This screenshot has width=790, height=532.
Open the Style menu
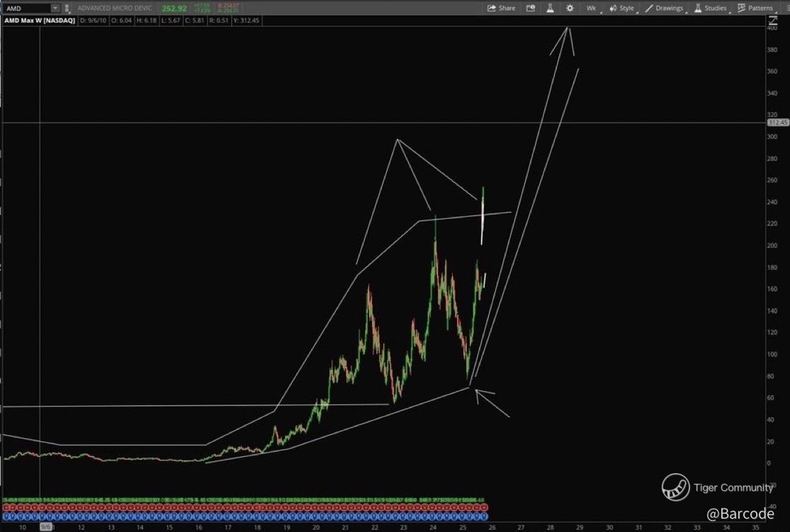click(x=622, y=8)
